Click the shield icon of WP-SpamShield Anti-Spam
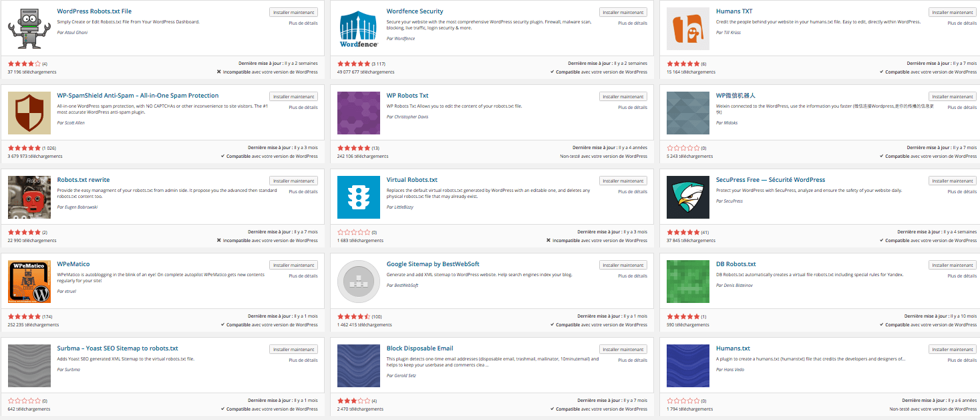980x420 pixels. coord(29,112)
